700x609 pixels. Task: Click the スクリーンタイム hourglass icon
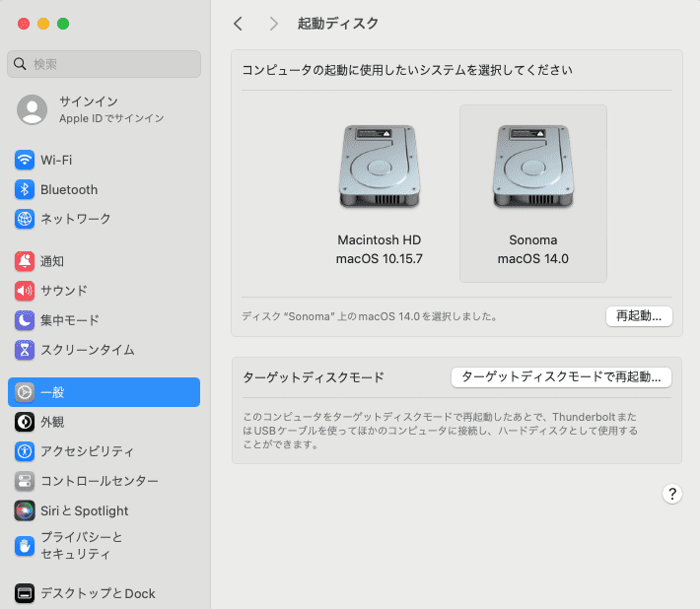click(x=25, y=350)
